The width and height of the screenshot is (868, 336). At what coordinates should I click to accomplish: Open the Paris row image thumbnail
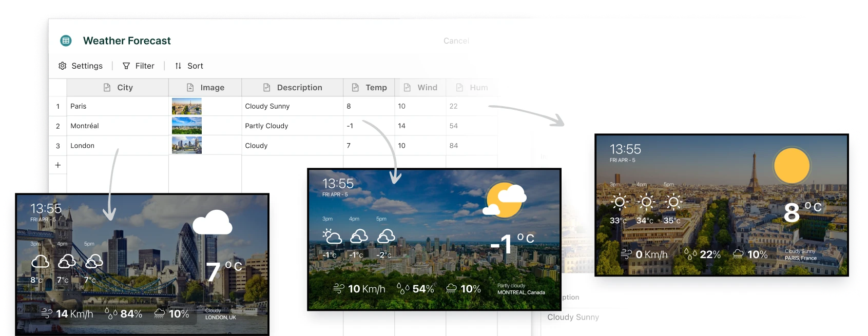click(x=187, y=106)
